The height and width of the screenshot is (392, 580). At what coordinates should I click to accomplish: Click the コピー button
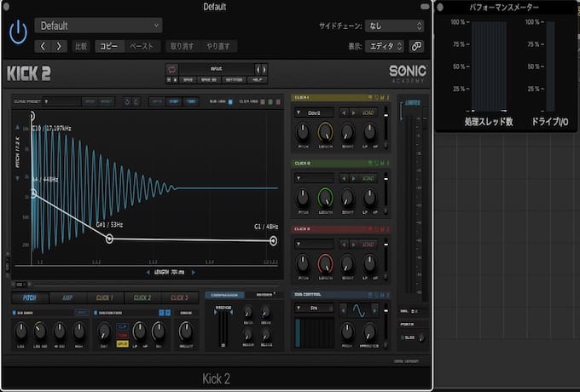pyautogui.click(x=109, y=46)
